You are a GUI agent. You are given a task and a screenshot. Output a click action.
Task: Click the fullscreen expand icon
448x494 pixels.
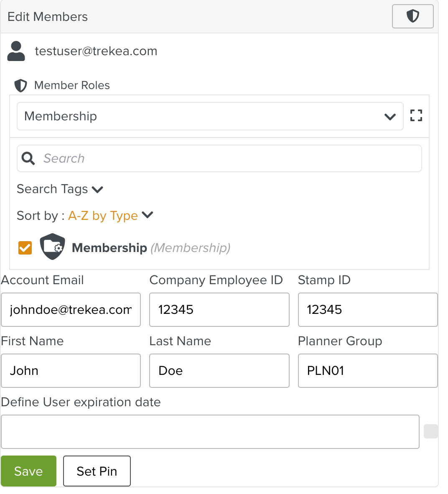tap(416, 116)
